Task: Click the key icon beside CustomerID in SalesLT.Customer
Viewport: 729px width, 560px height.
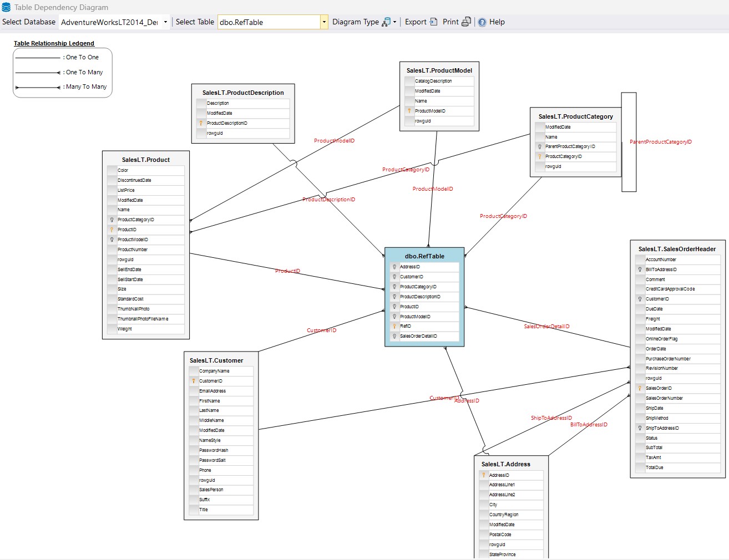Action: click(194, 381)
